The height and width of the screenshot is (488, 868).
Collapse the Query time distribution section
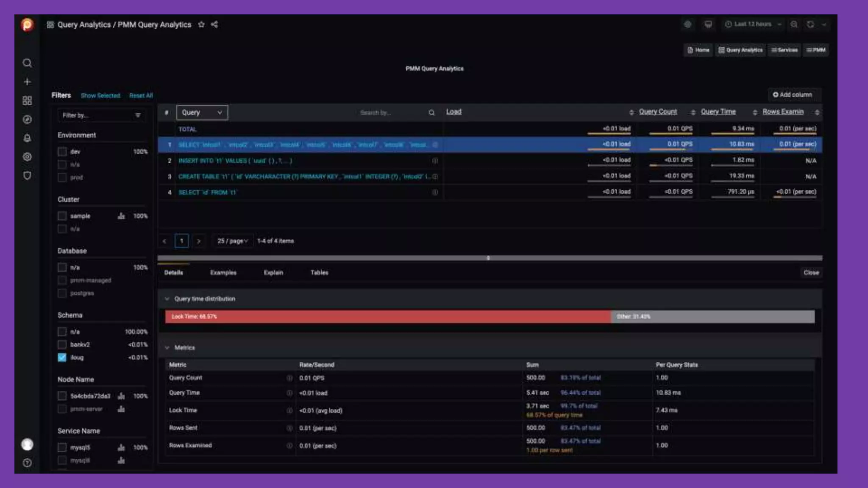tap(167, 299)
